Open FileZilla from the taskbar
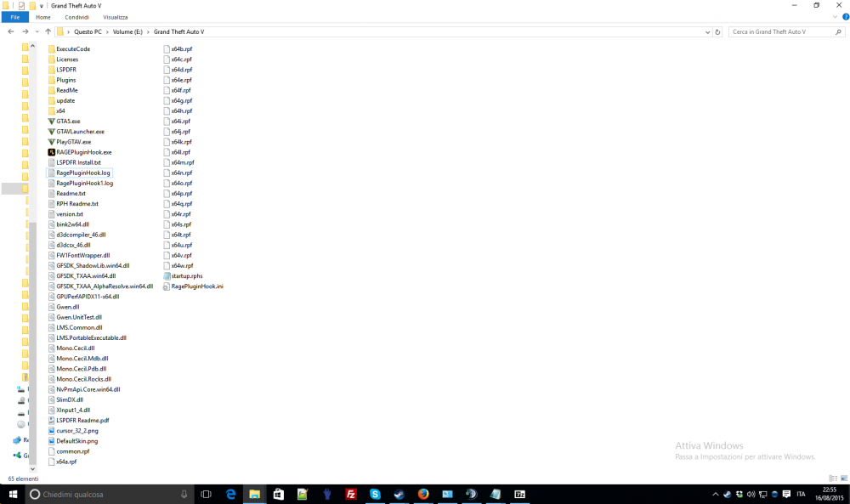The height and width of the screenshot is (504, 850). (x=350, y=493)
